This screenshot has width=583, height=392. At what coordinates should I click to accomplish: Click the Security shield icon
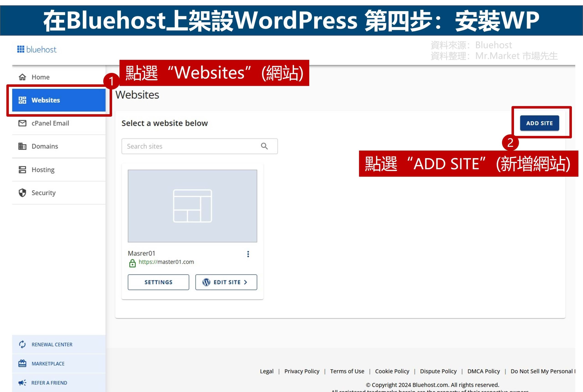click(x=22, y=193)
